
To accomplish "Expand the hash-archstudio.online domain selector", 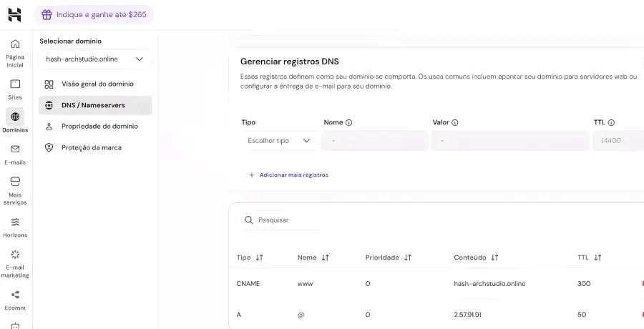I will coord(95,59).
